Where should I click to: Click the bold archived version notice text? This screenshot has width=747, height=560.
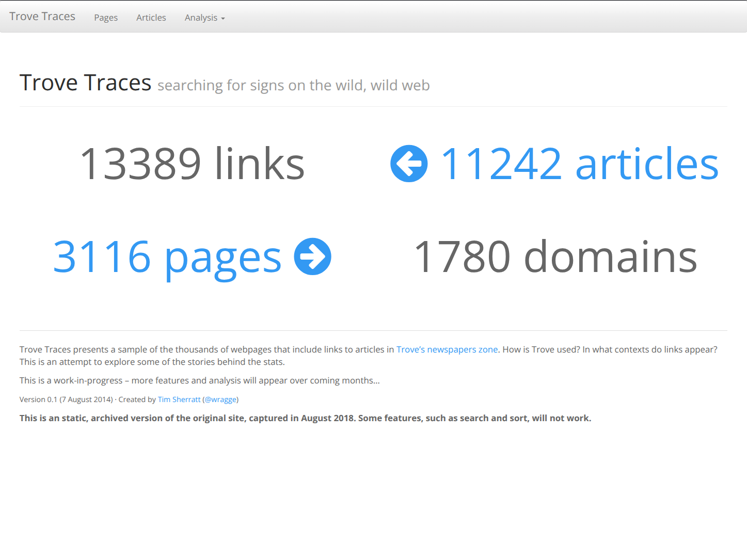(x=306, y=418)
